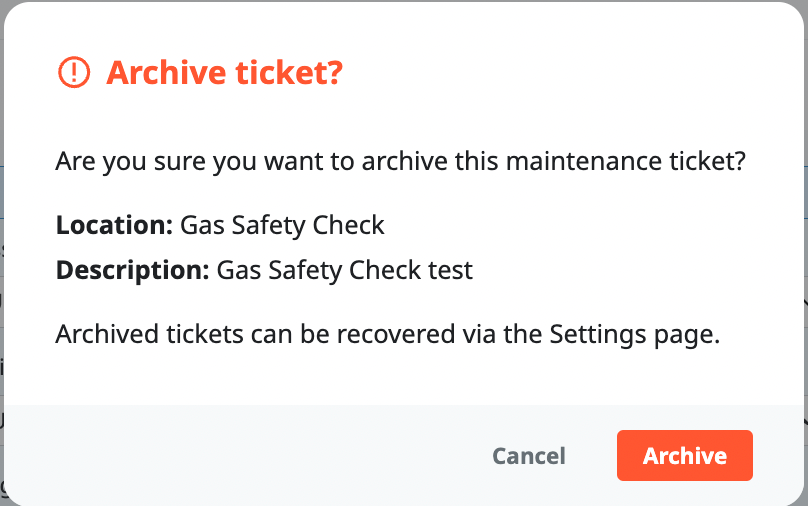808x506 pixels.
Task: Confirm with the orange Archive button
Action: click(684, 456)
